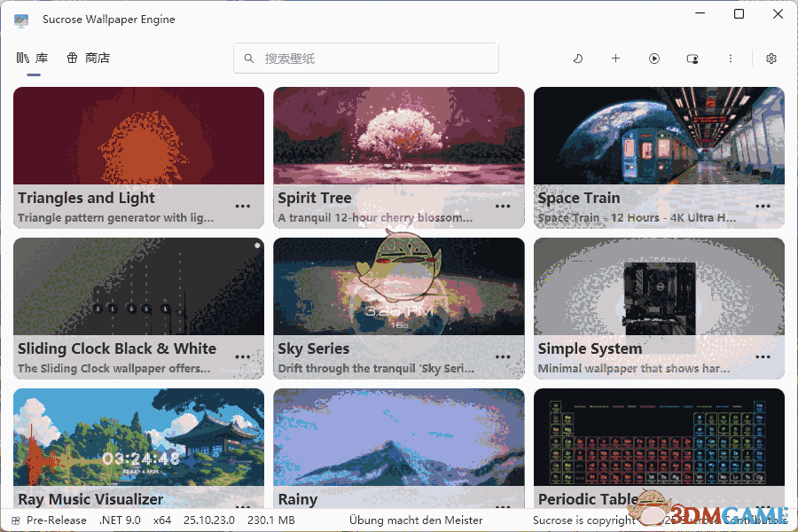Expand options on Periodic Table wallpaper

763,506
